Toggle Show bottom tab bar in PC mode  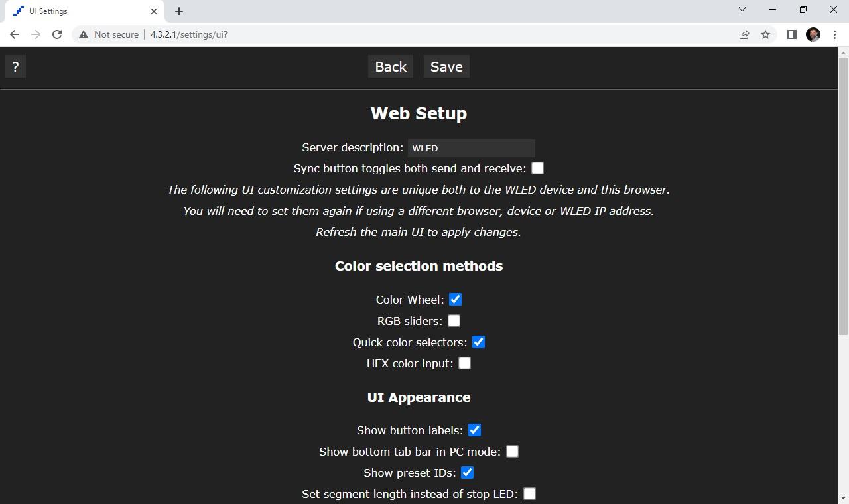pyautogui.click(x=512, y=452)
